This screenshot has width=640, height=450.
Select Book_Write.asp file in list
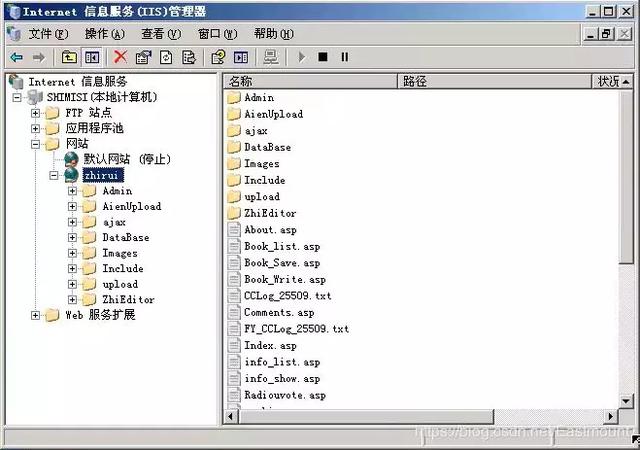click(285, 280)
